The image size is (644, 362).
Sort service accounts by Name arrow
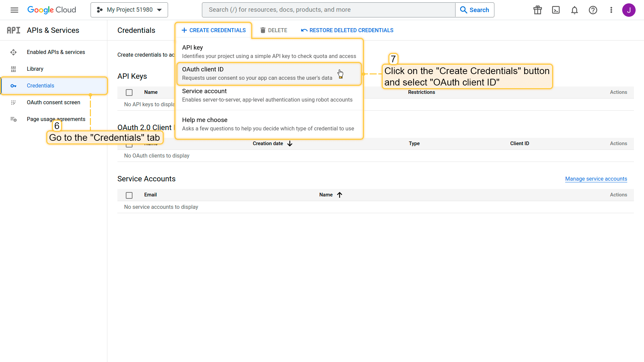click(x=339, y=195)
